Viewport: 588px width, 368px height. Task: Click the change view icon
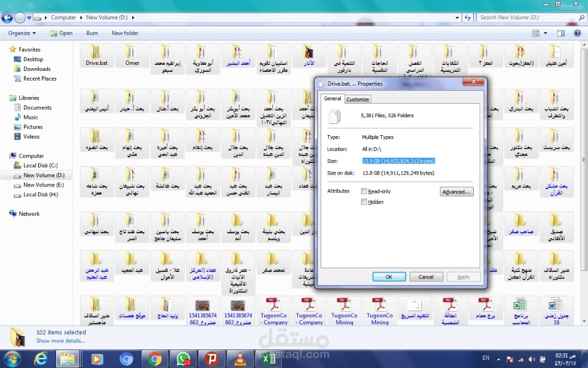[536, 33]
